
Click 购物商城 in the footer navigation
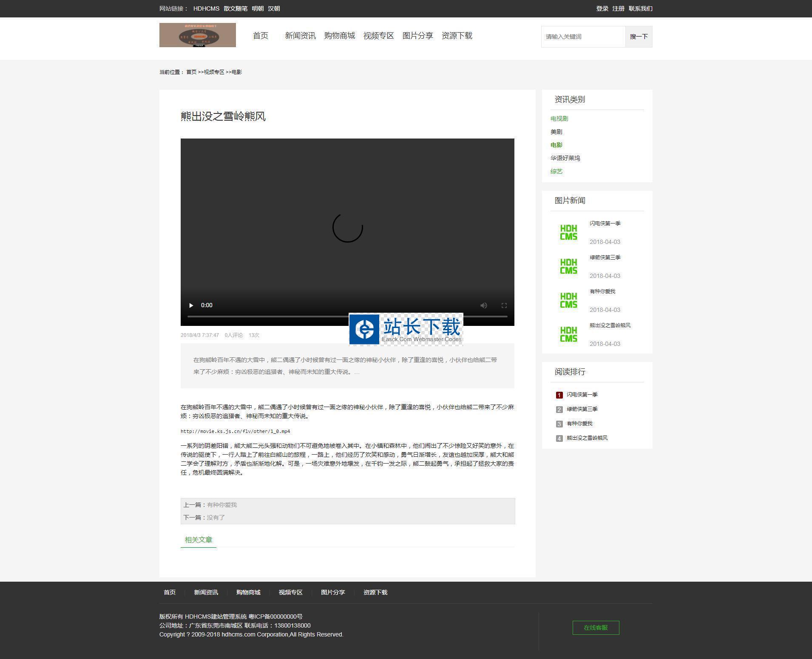coord(248,592)
